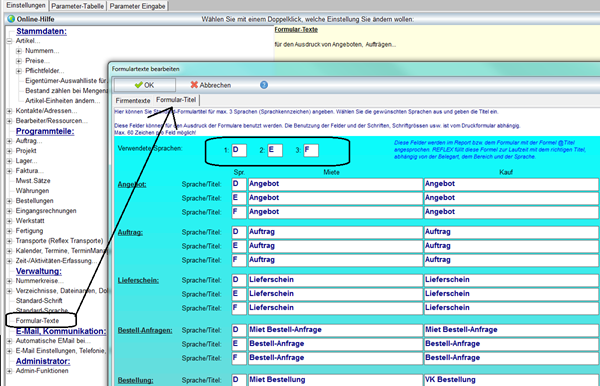Select Admin-Funktionen tree entry
Image resolution: width=600 pixels, height=386 pixels.
(42, 371)
